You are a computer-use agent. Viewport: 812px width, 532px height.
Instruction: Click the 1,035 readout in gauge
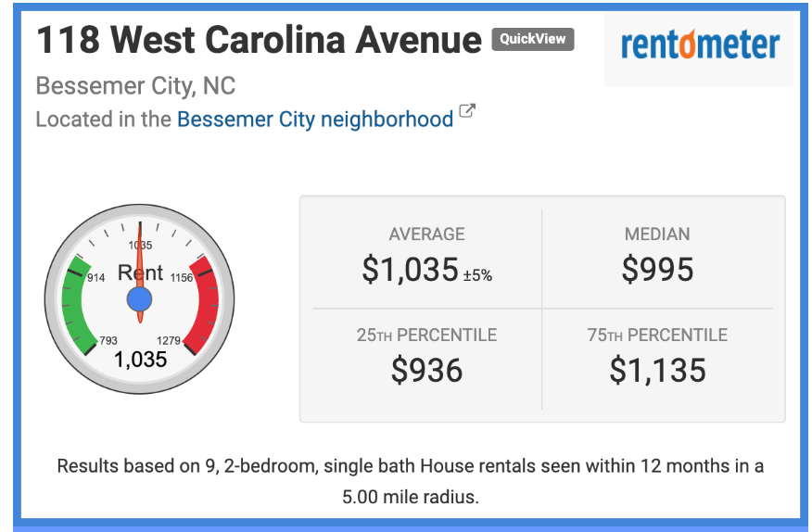pyautogui.click(x=140, y=359)
